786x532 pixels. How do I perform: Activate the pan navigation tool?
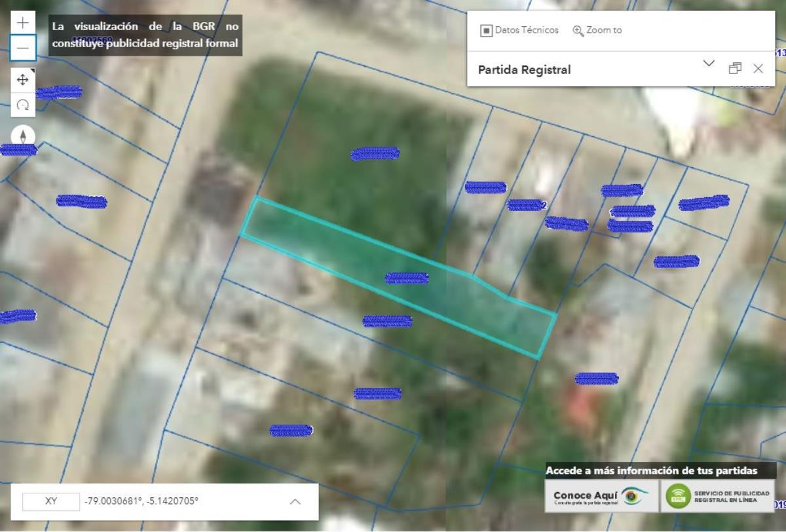click(23, 80)
